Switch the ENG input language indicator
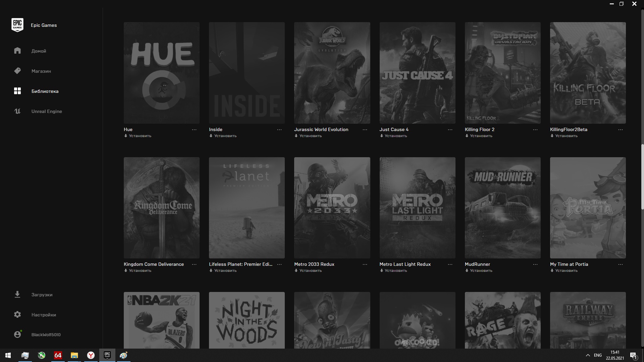This screenshot has height=362, width=644. [x=598, y=355]
